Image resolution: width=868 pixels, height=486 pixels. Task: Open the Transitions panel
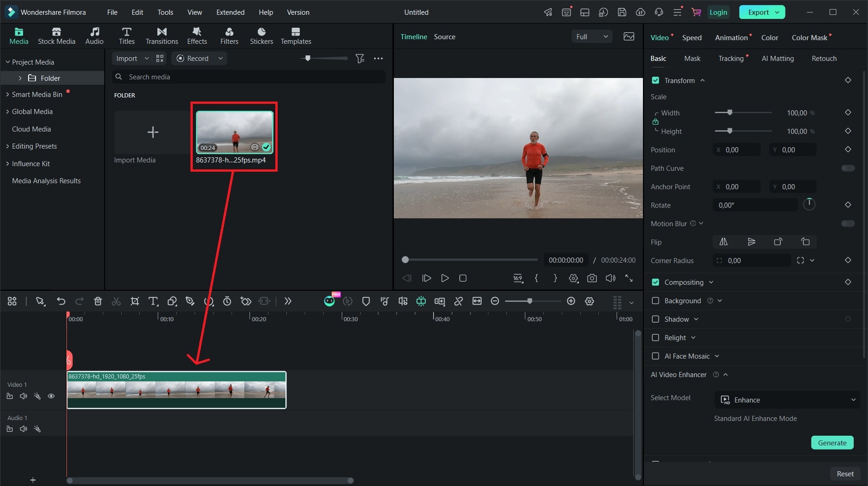click(161, 36)
